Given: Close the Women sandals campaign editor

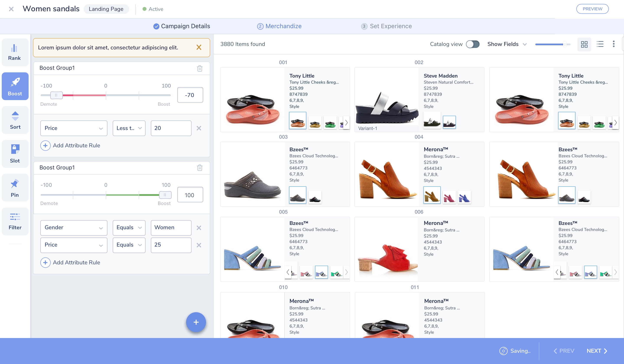Looking at the screenshot, I should [11, 9].
